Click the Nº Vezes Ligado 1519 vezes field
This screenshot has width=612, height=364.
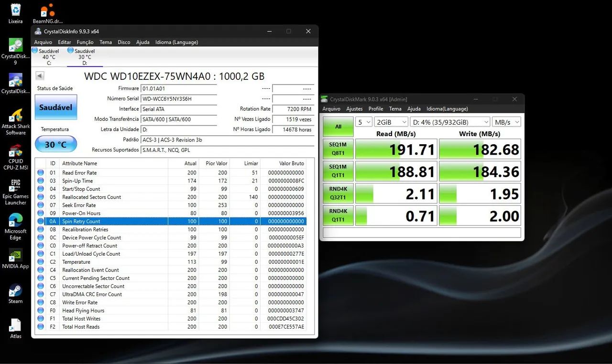coord(293,119)
